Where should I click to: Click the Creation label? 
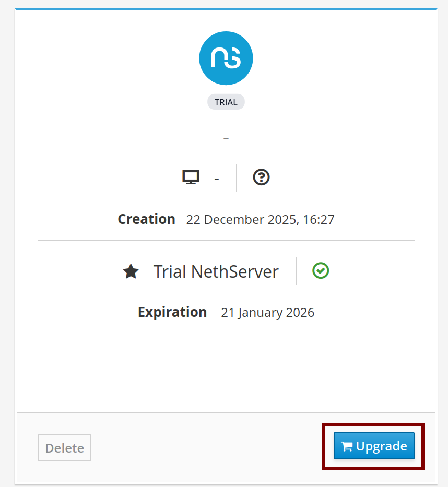pos(146,219)
